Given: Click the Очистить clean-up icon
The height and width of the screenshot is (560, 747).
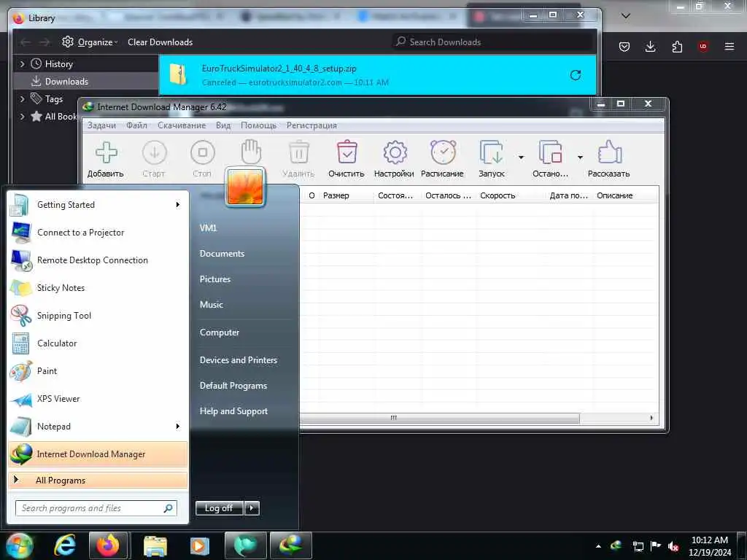Looking at the screenshot, I should coord(347,152).
